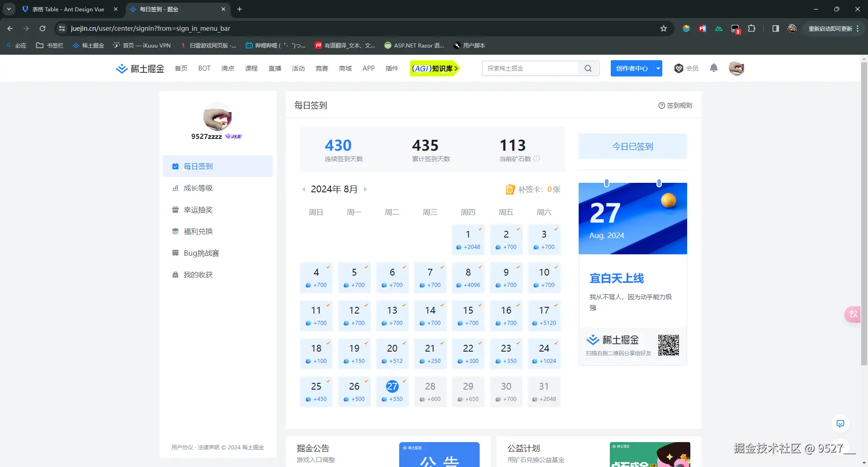The height and width of the screenshot is (467, 868).
Task: Open the notification bell
Action: (x=713, y=68)
